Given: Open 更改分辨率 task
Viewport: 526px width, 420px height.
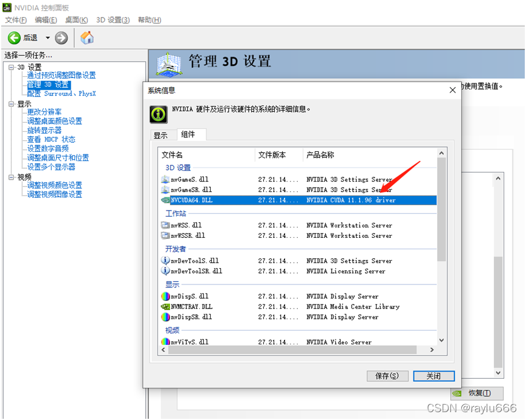Looking at the screenshot, I should [44, 112].
